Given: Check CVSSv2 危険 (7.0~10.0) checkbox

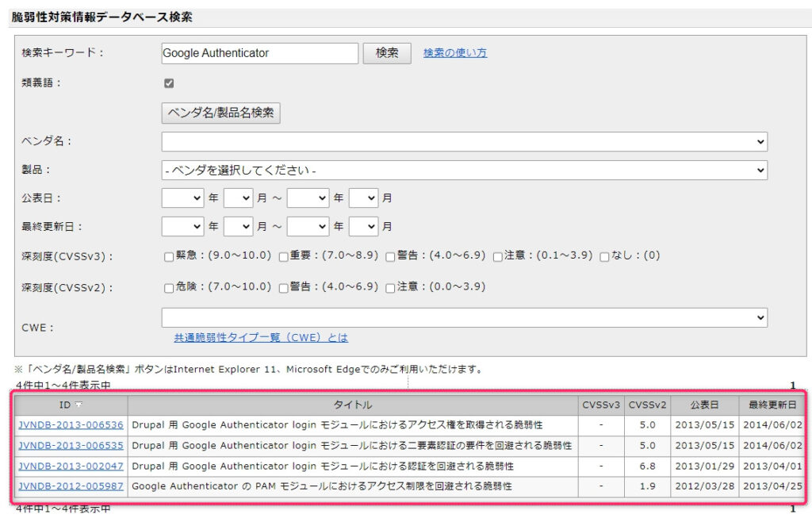Looking at the screenshot, I should (168, 289).
